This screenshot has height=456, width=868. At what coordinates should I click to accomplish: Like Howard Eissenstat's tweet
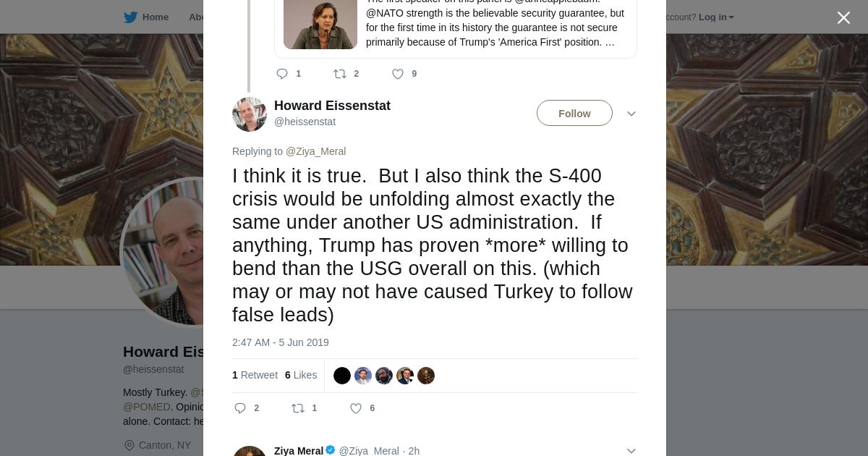coord(356,408)
